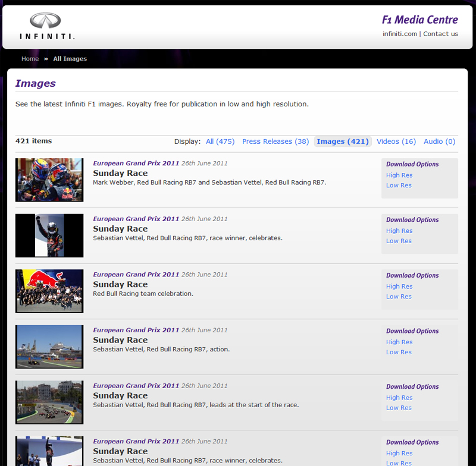Filter by Press Releases (38)
The width and height of the screenshot is (476, 466).
[275, 141]
